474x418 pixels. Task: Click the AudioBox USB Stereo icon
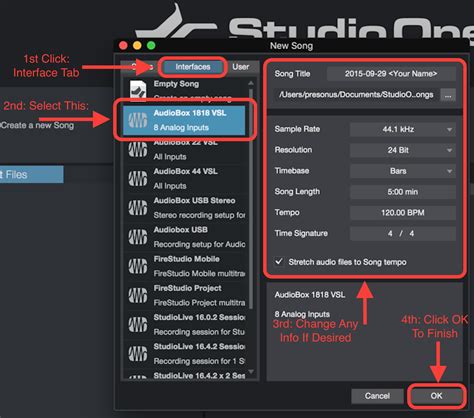coord(138,208)
